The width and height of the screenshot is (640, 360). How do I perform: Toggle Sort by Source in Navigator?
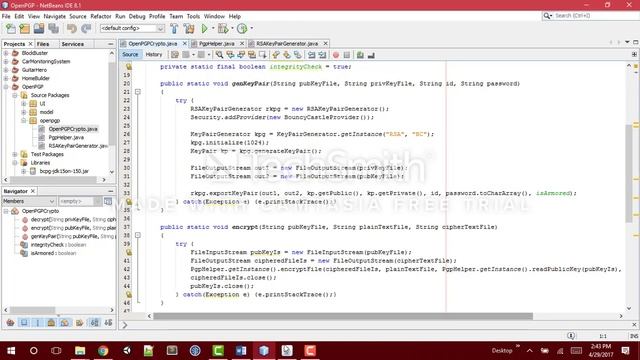click(x=108, y=322)
